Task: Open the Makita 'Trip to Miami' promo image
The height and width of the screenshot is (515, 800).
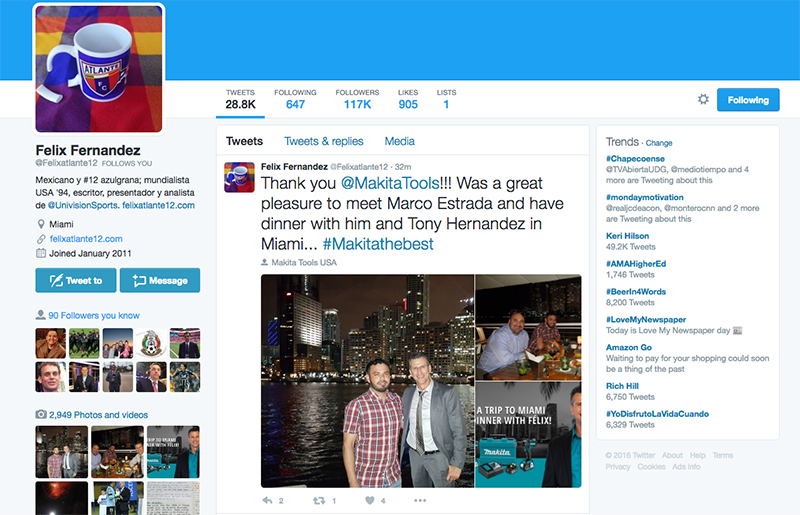Action: click(529, 435)
